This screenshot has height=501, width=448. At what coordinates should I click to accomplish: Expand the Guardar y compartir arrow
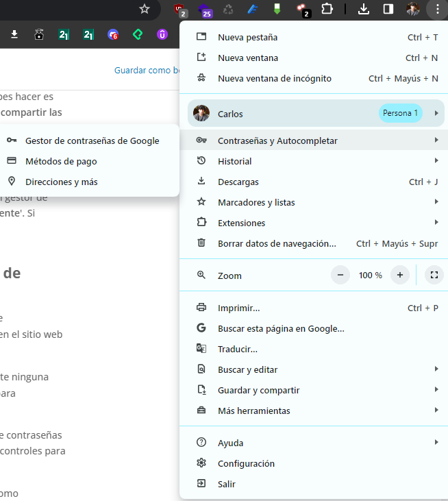pos(436,389)
